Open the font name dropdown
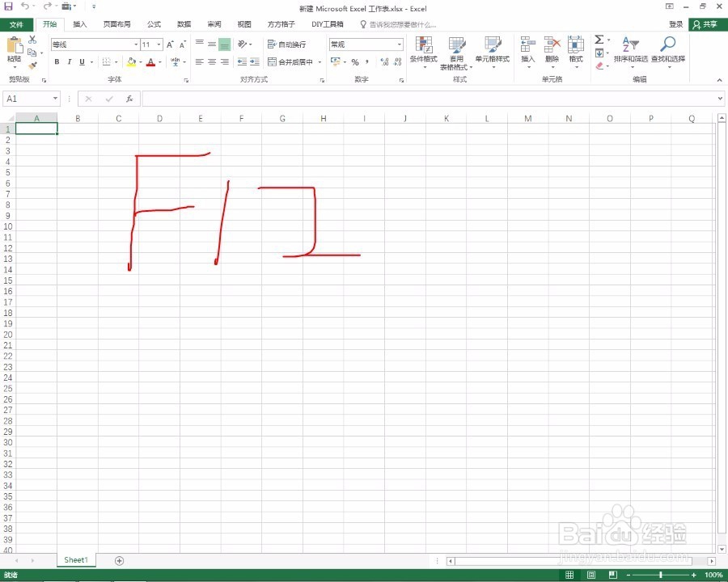This screenshot has width=728, height=582. 136,44
